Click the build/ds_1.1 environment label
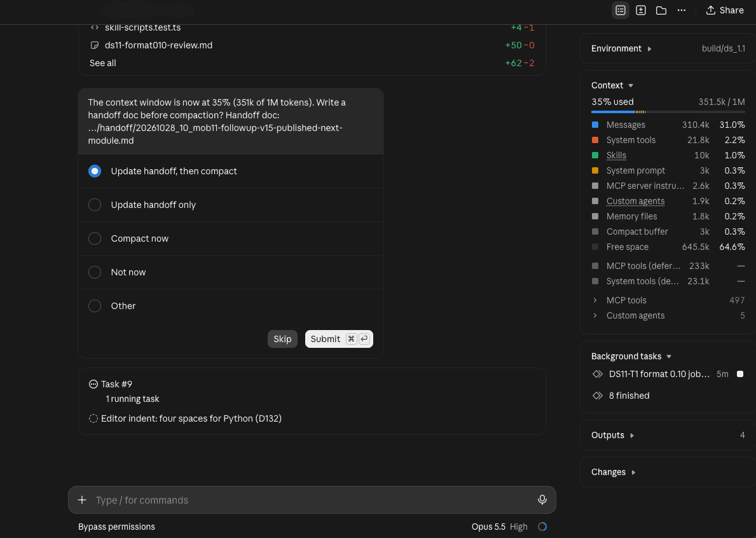This screenshot has width=756, height=538. click(x=723, y=49)
